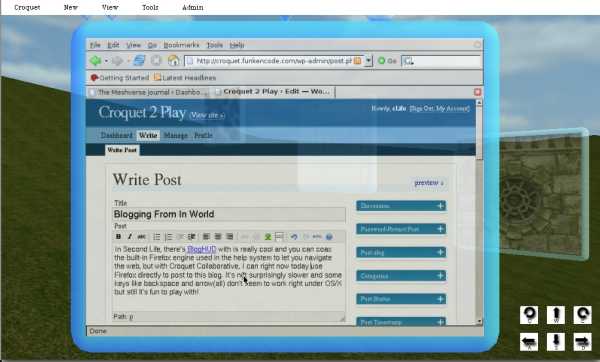The height and width of the screenshot is (362, 600).
Task: Click the preview link
Action: coord(429,183)
